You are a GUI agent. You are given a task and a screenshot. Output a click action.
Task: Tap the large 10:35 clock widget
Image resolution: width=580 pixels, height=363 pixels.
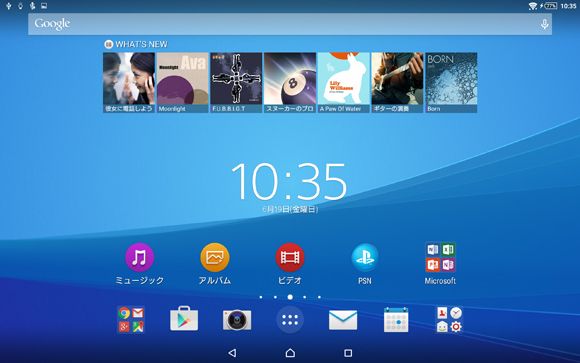(x=289, y=181)
